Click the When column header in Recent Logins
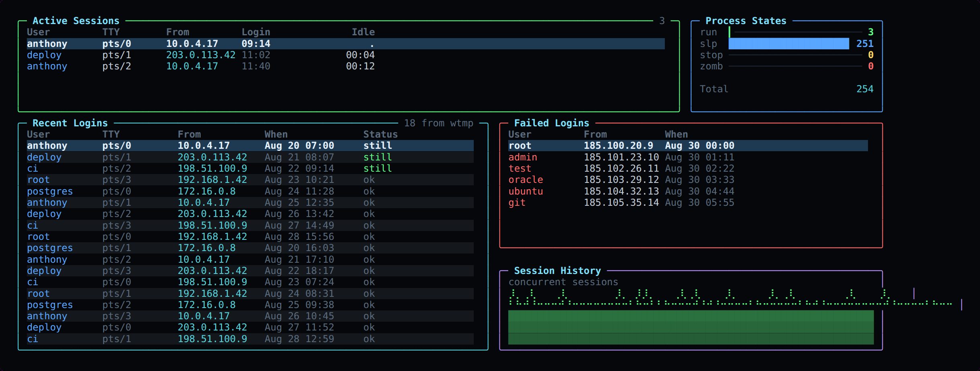The width and height of the screenshot is (980, 371). [276, 134]
